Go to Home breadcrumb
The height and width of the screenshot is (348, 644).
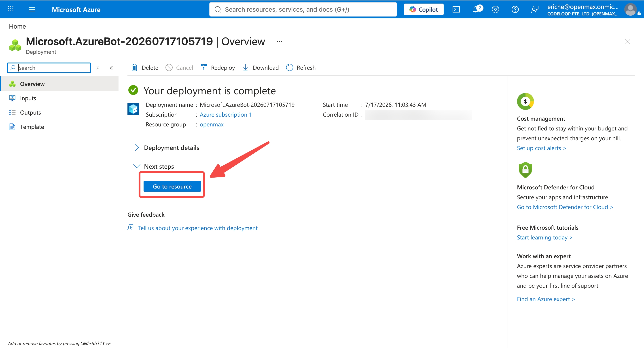pyautogui.click(x=17, y=26)
